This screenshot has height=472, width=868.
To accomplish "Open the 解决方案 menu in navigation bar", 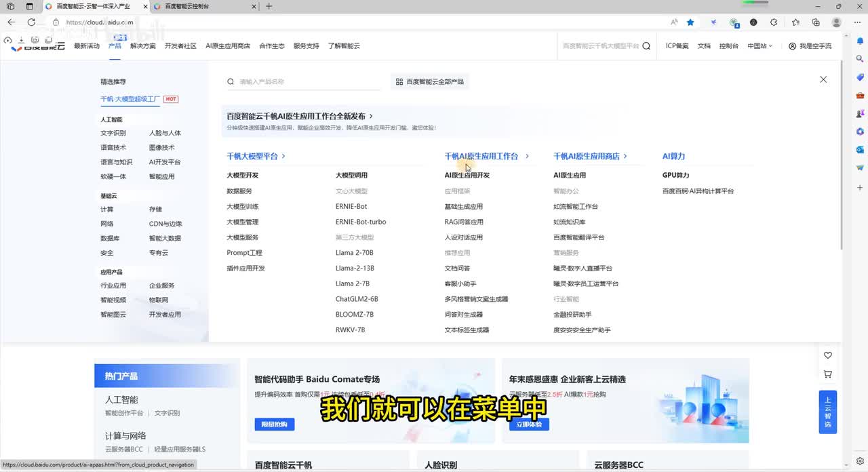I will [142, 46].
